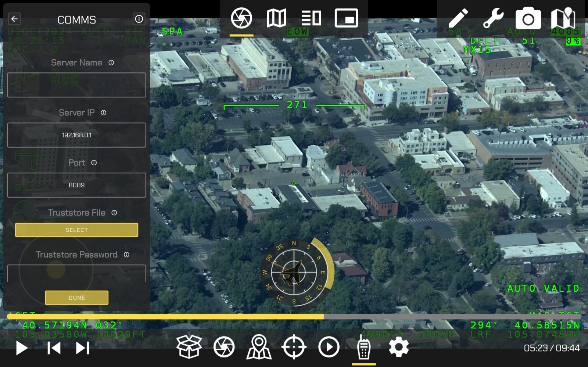Switch to the folded map view tab
The width and height of the screenshot is (588, 367).
(276, 18)
